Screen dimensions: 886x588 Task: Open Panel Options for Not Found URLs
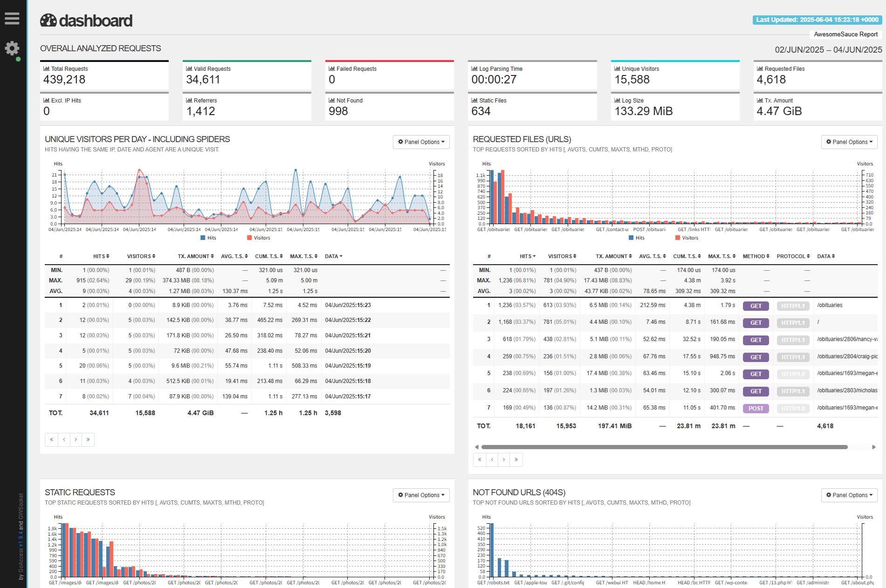click(x=849, y=495)
